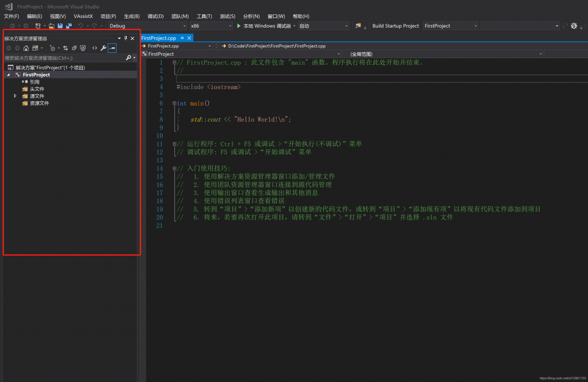Collapse the main() function outlining toggle
The image size is (588, 382).
coord(174,103)
